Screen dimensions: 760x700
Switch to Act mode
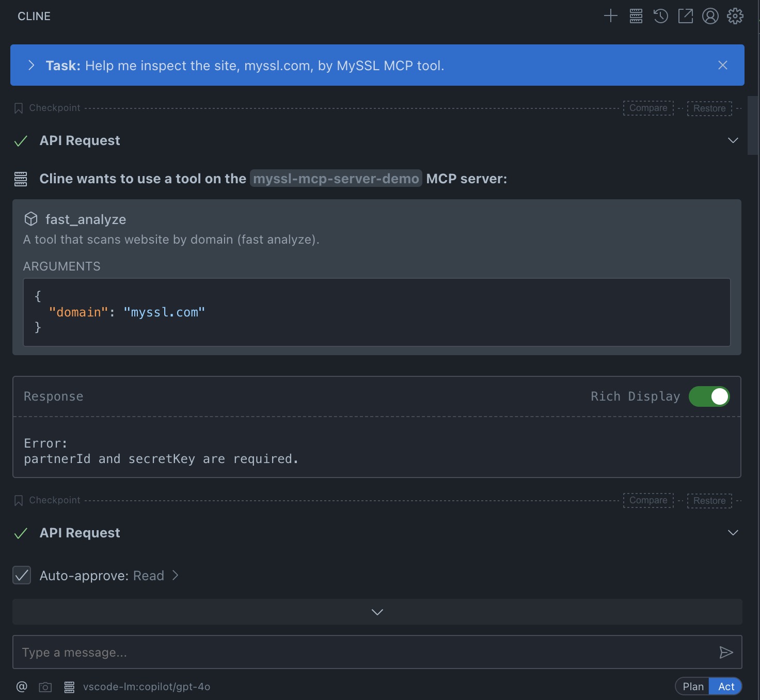point(726,687)
